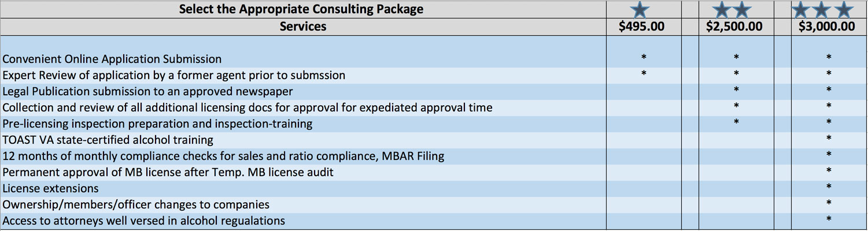Select Ownership/members/officer changes row
Screen dimensions: 868x231
[x=136, y=204]
